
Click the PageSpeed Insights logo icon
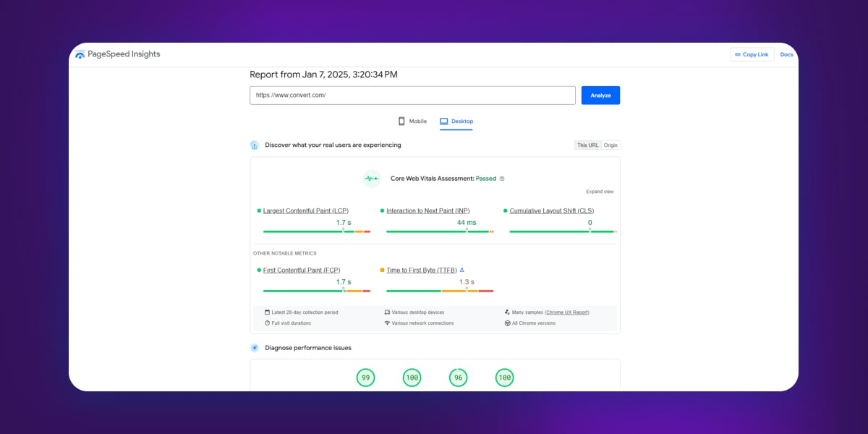[x=80, y=54]
